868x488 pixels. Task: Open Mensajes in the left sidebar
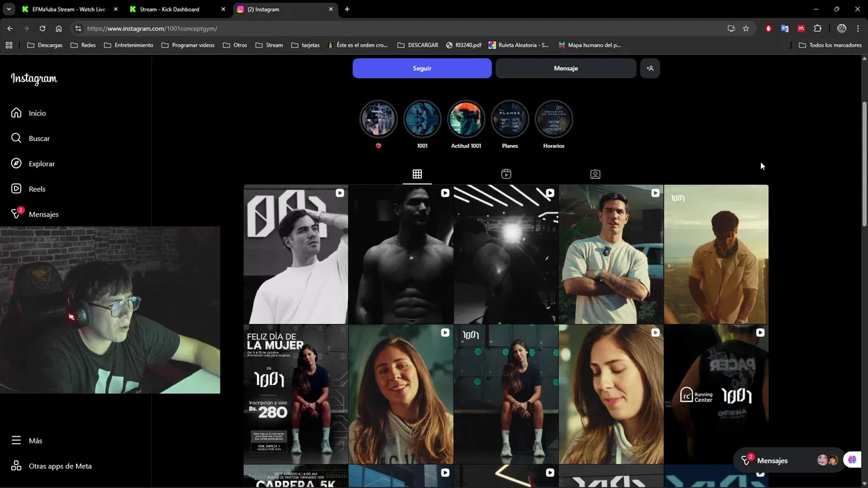35,214
